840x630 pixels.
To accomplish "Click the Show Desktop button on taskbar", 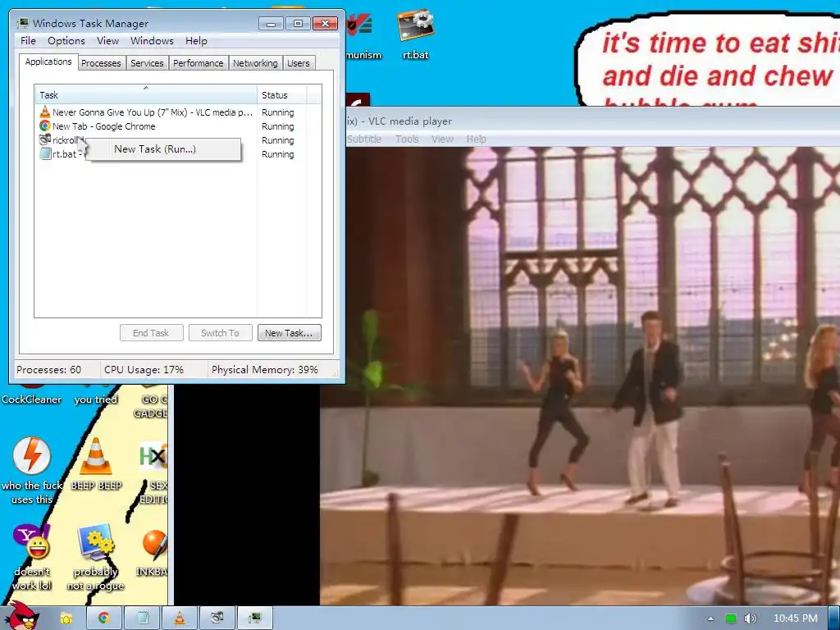I will tap(834, 619).
